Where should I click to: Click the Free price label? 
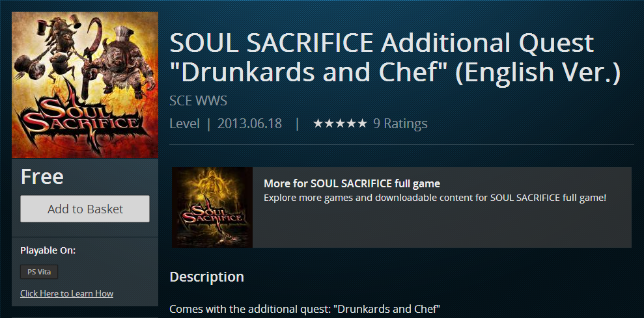[42, 176]
